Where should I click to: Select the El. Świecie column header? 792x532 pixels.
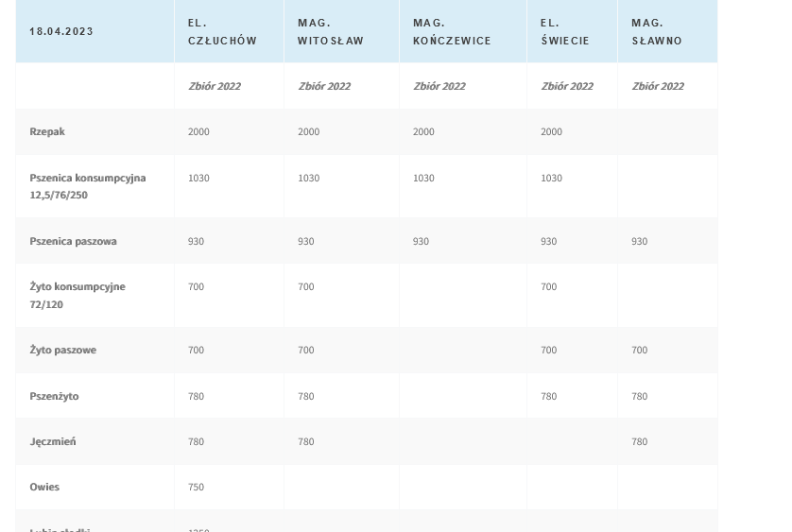(x=565, y=31)
